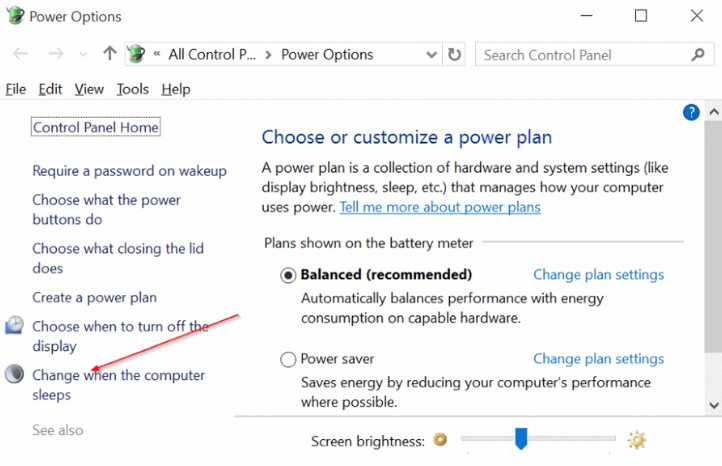This screenshot has width=722, height=466.
Task: Click the Up one level arrow
Action: coord(109,54)
